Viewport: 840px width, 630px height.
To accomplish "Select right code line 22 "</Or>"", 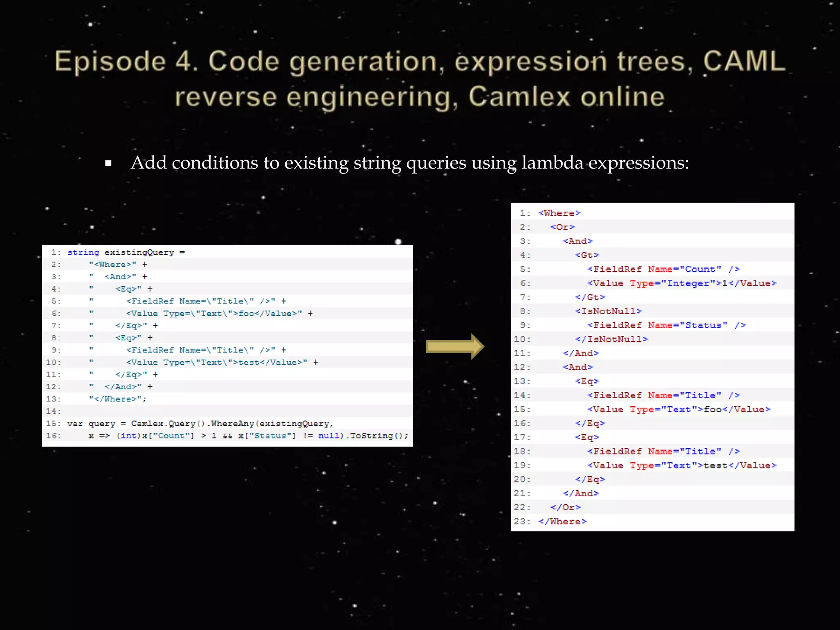I will pos(566,507).
